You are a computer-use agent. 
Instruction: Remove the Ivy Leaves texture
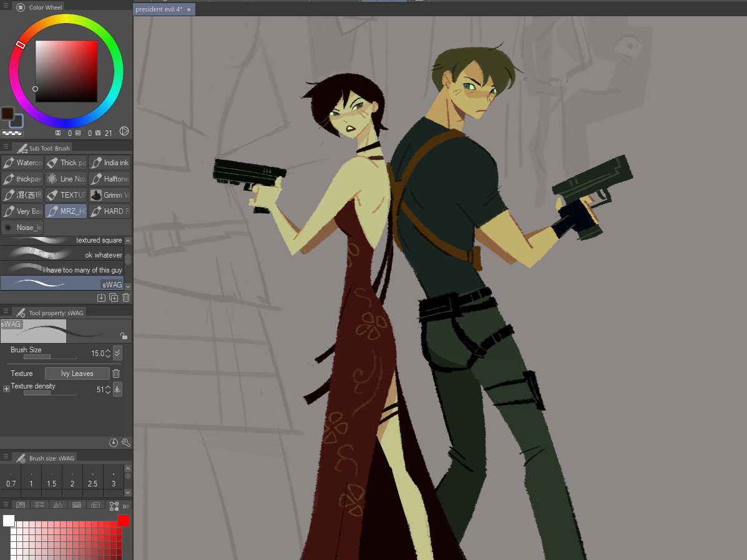[x=116, y=374]
